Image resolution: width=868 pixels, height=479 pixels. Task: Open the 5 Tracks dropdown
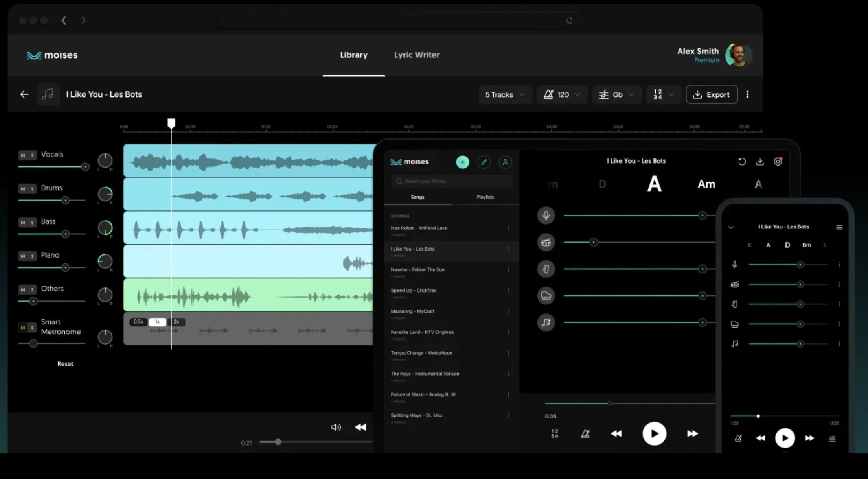click(x=505, y=95)
